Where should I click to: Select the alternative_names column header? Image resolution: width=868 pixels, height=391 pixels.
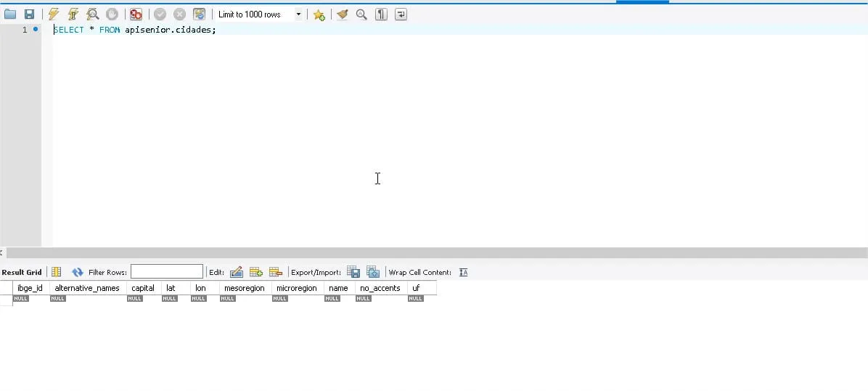[x=87, y=288]
